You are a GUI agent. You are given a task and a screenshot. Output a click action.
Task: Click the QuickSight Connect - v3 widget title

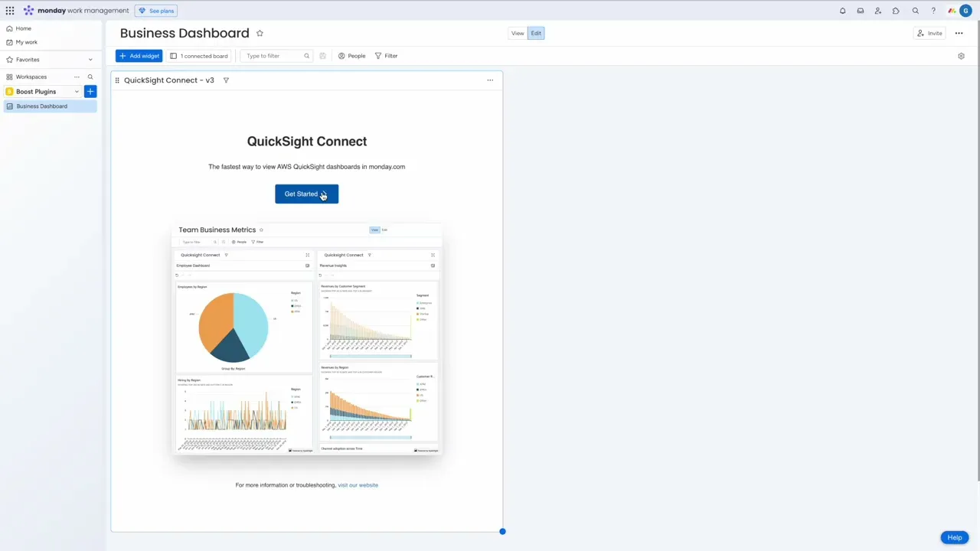coord(169,80)
